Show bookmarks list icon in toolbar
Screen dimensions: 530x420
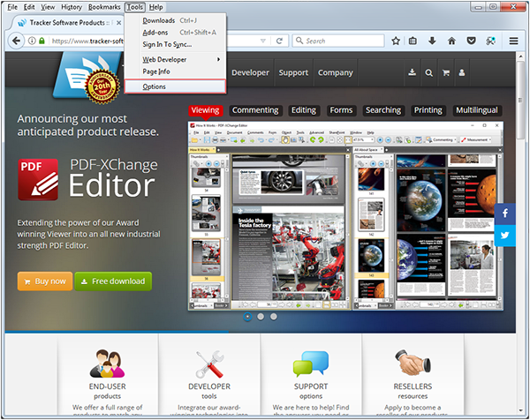[413, 41]
